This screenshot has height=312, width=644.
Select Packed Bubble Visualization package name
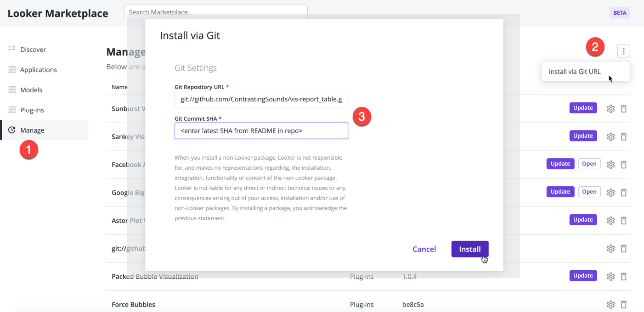[x=155, y=277]
